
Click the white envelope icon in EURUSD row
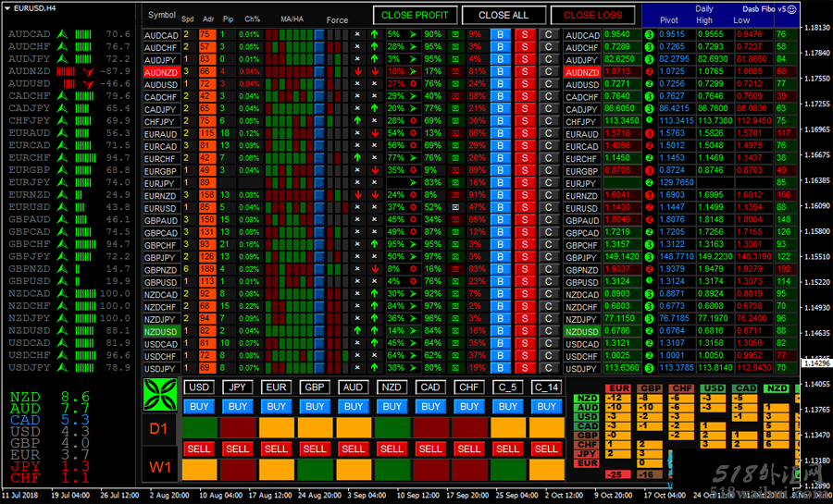tap(455, 207)
